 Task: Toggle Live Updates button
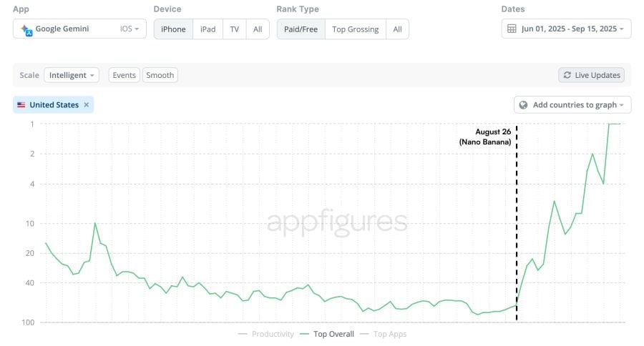[x=592, y=75]
